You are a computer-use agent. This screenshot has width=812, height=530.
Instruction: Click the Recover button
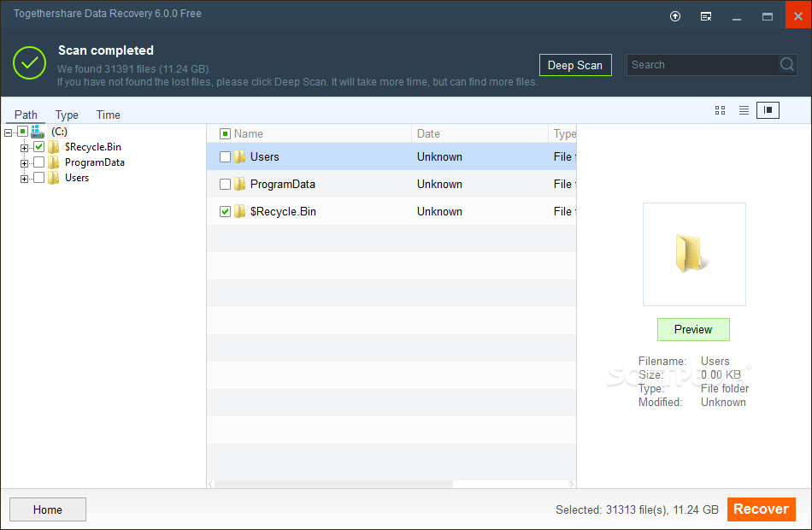[x=762, y=509]
